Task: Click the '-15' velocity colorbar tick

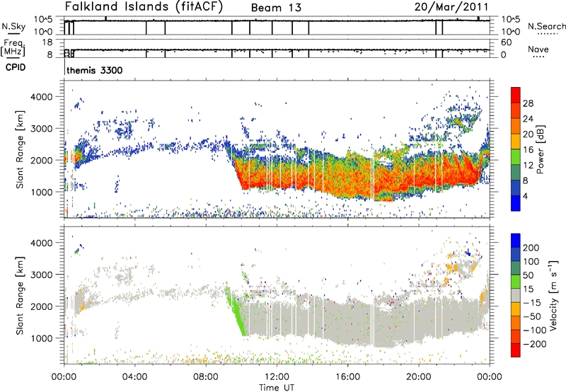Action: click(531, 302)
